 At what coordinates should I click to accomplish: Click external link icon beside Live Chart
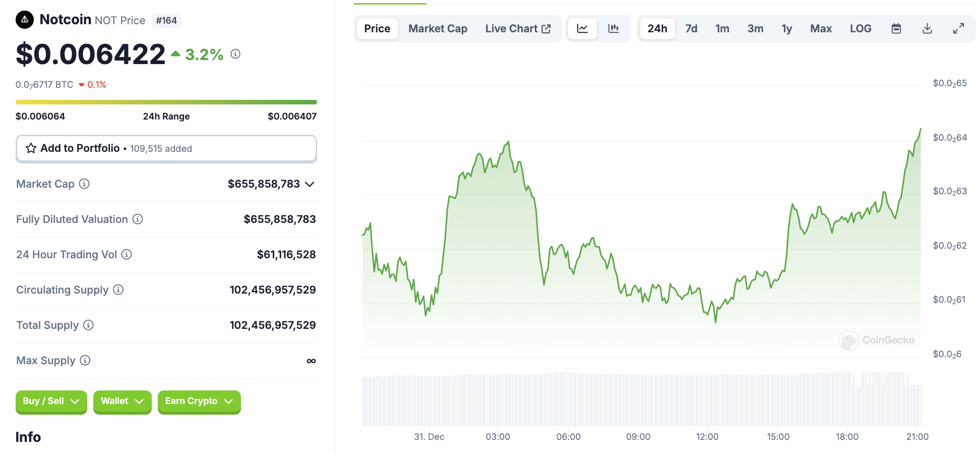(546, 29)
